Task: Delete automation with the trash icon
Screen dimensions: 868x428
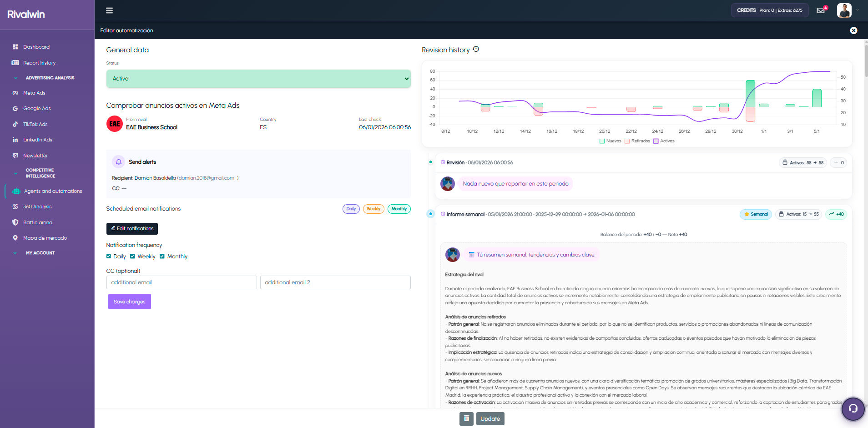Action: tap(466, 419)
